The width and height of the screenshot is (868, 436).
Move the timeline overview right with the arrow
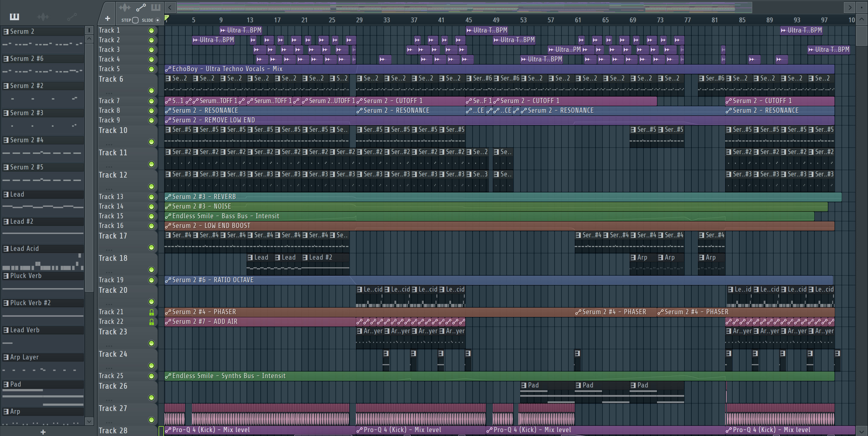point(850,7)
